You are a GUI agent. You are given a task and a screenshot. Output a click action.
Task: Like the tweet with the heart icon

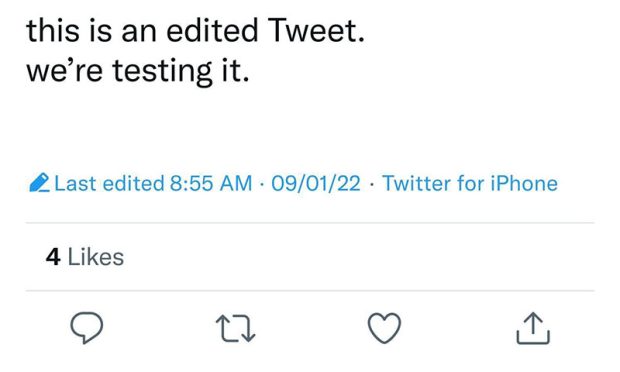(x=384, y=328)
